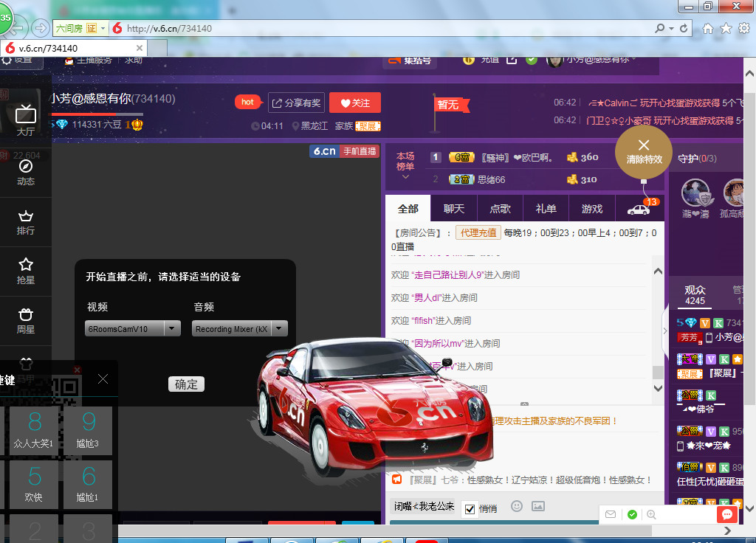Switch to the 全部 chat tab
This screenshot has width=756, height=543.
408,209
